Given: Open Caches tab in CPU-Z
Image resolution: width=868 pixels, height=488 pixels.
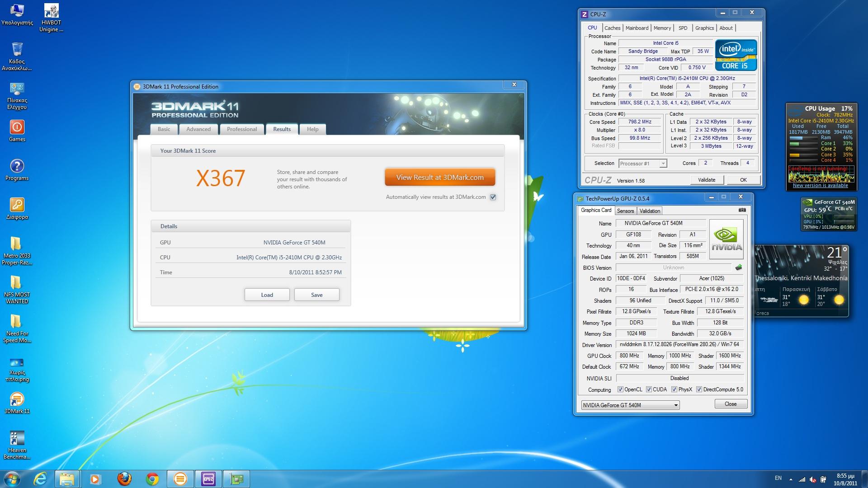Looking at the screenshot, I should [x=613, y=28].
